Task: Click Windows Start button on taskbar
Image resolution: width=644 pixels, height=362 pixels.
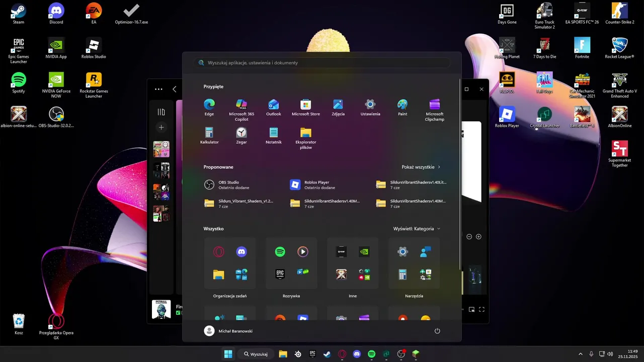Action: click(228, 354)
